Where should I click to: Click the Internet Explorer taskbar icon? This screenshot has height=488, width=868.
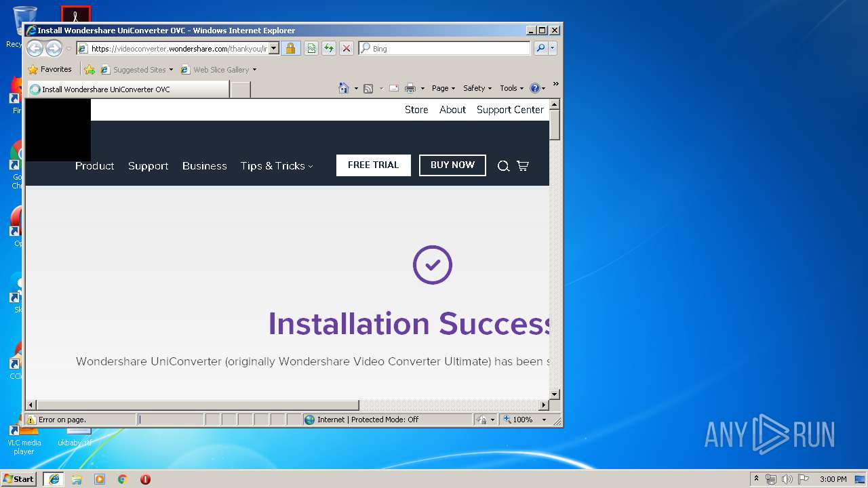pyautogui.click(x=54, y=479)
